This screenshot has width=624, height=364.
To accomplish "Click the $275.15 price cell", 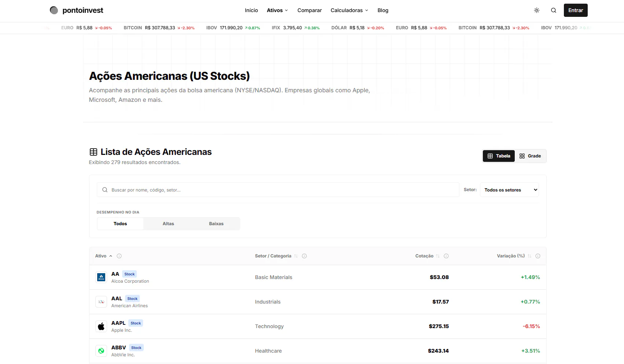I will click(439, 326).
